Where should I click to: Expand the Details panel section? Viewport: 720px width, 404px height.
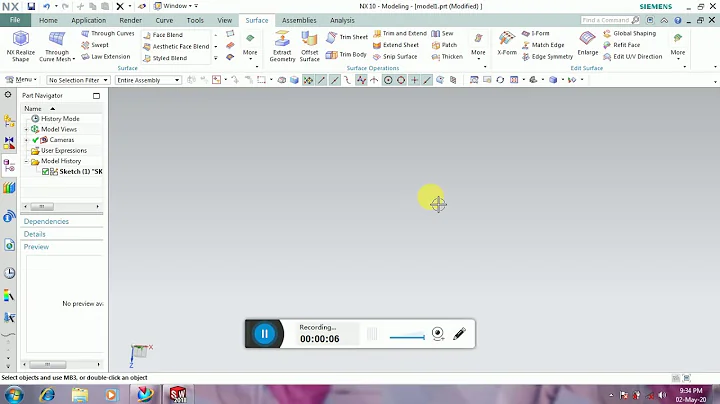point(34,234)
